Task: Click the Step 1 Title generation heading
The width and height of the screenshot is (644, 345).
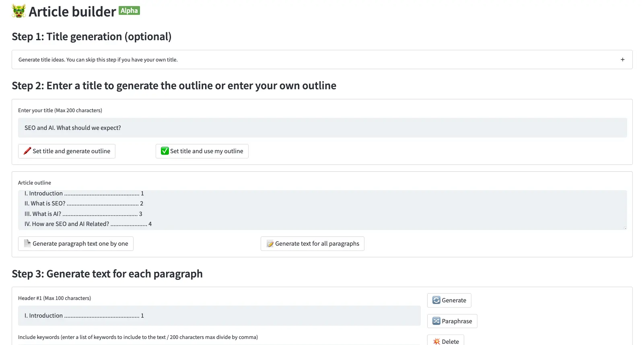Action: (92, 37)
